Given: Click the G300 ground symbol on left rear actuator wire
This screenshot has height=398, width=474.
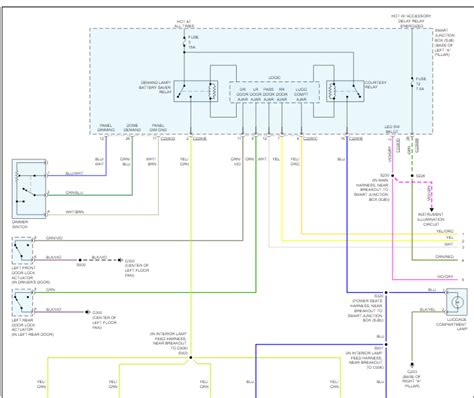Looking at the screenshot, I should (x=87, y=312).
